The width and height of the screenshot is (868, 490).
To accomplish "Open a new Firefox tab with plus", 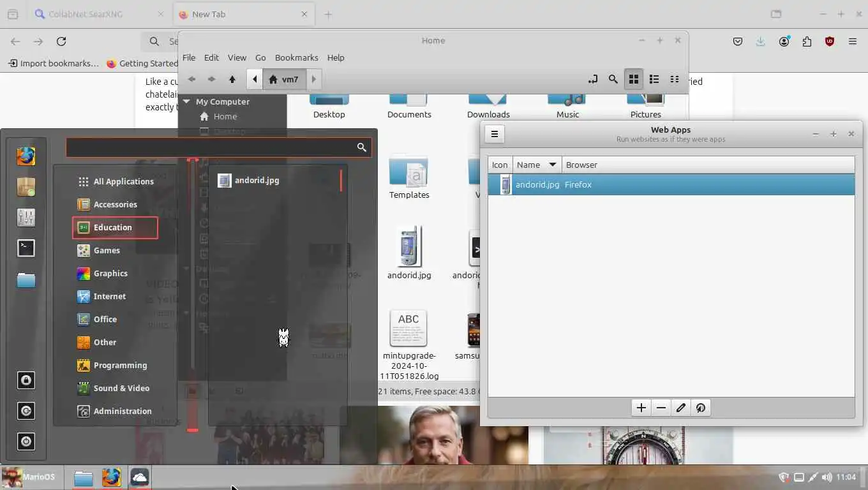I will coord(328,14).
